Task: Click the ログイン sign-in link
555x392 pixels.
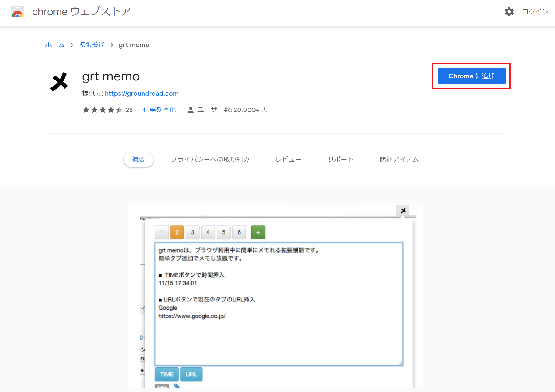Action: (535, 11)
